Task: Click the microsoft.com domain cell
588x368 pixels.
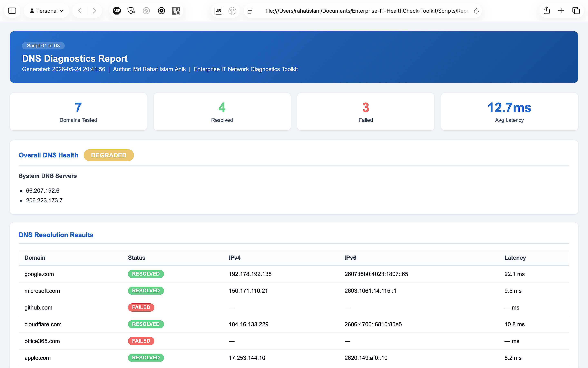Action: pos(42,291)
